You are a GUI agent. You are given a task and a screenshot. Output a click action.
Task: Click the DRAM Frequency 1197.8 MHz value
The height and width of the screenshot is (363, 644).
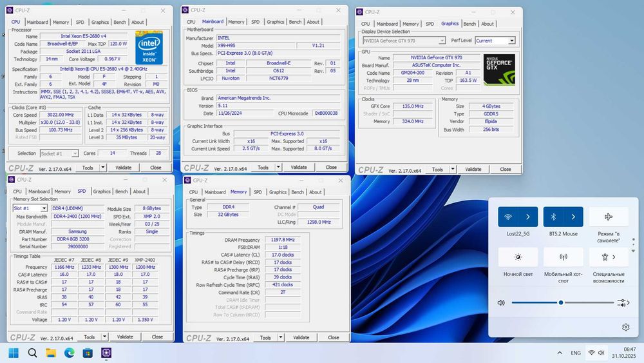[283, 240]
